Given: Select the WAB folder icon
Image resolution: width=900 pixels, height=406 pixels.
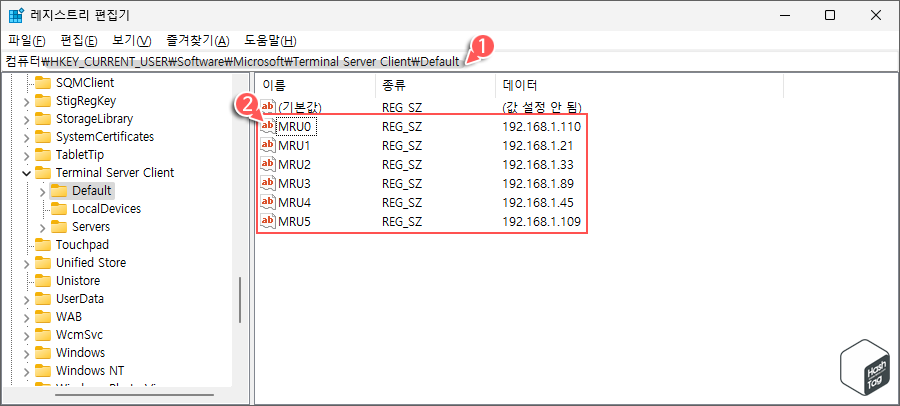Looking at the screenshot, I should [x=42, y=316].
